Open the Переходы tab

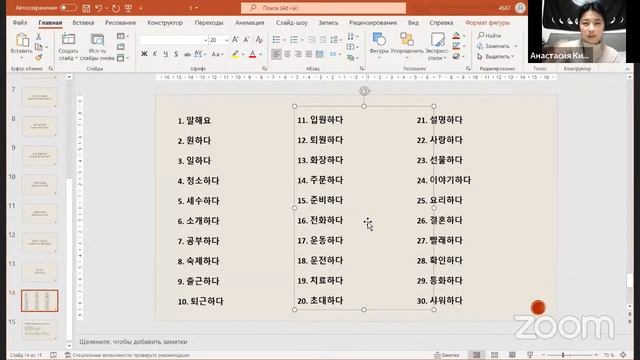pos(209,23)
